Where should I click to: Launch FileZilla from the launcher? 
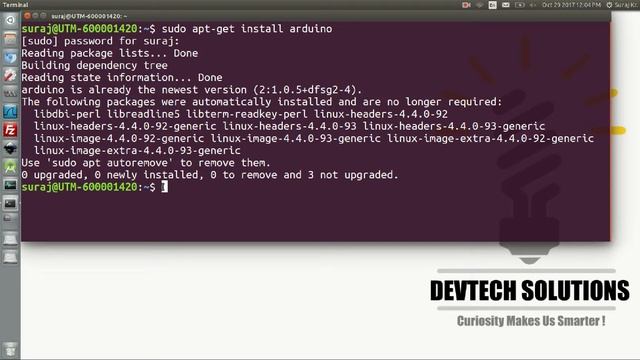pos(10,130)
